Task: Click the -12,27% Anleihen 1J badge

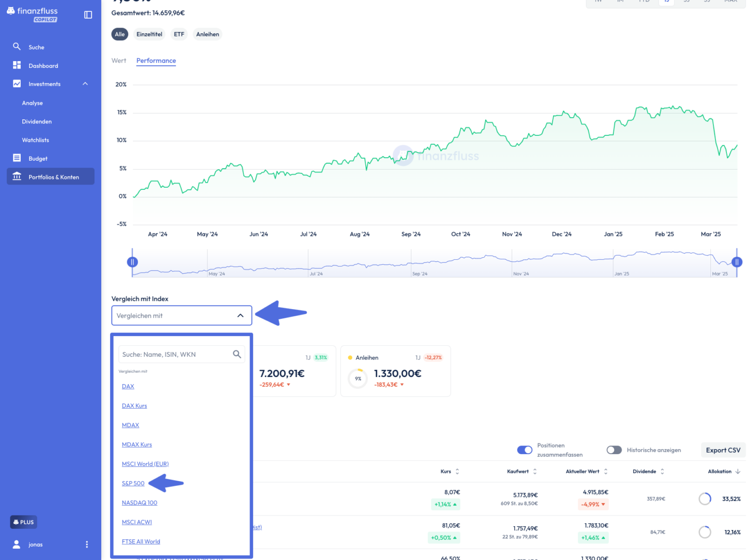Action: click(433, 357)
